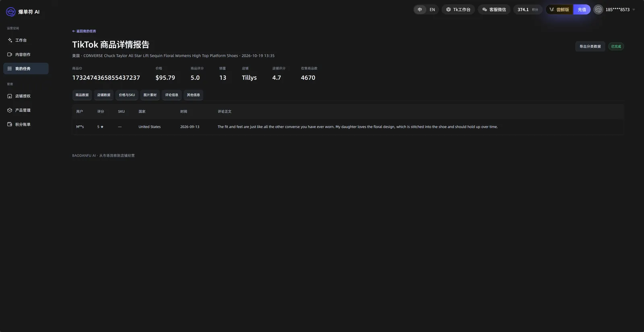Click 返回我的任务 back link
The height and width of the screenshot is (332, 644).
pyautogui.click(x=84, y=31)
